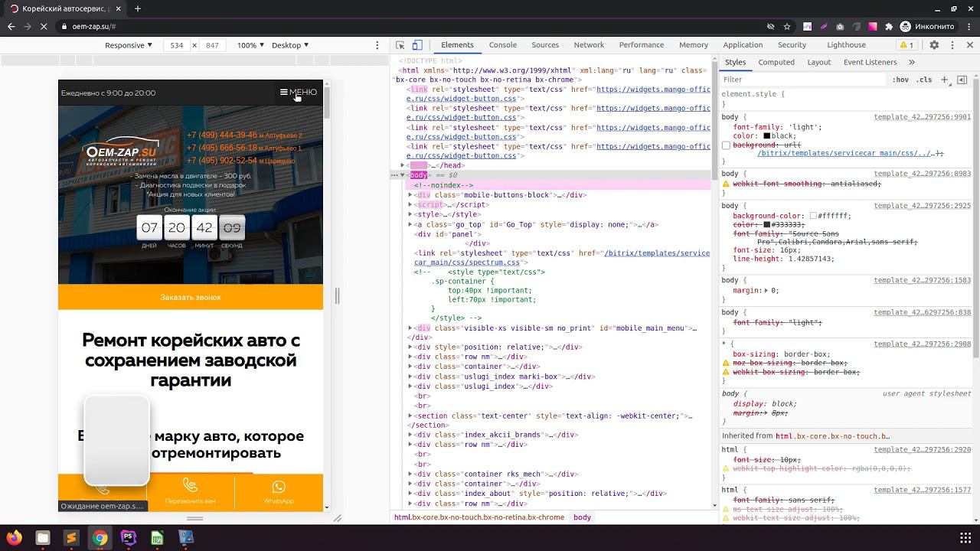Switch to the Sources tab
Screen dimensions: 980x551
(545, 45)
